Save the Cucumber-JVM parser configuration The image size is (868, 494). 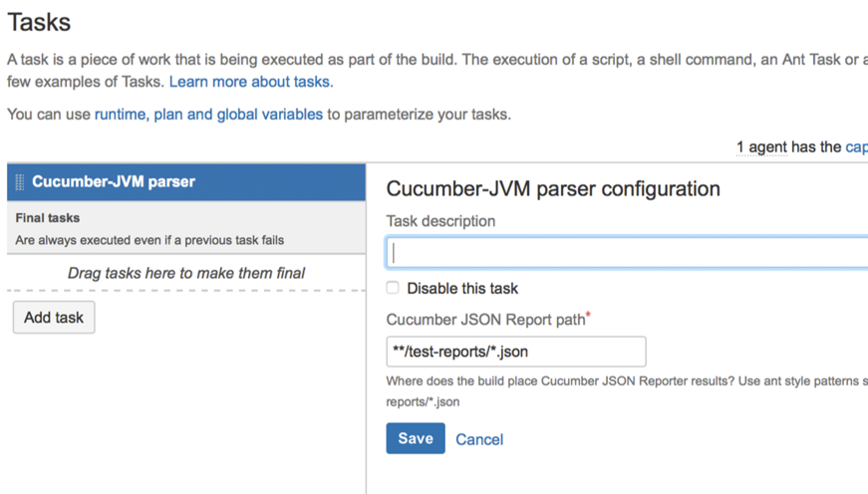point(416,439)
